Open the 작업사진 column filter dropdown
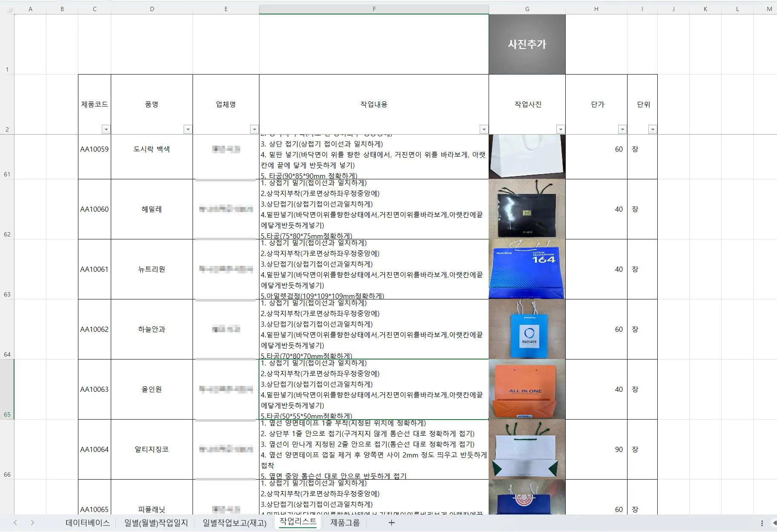 click(561, 129)
